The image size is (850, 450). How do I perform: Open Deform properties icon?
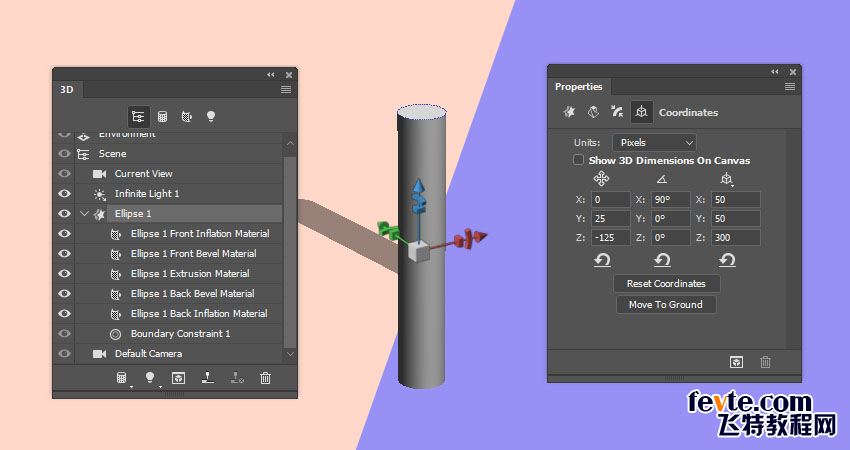(593, 112)
